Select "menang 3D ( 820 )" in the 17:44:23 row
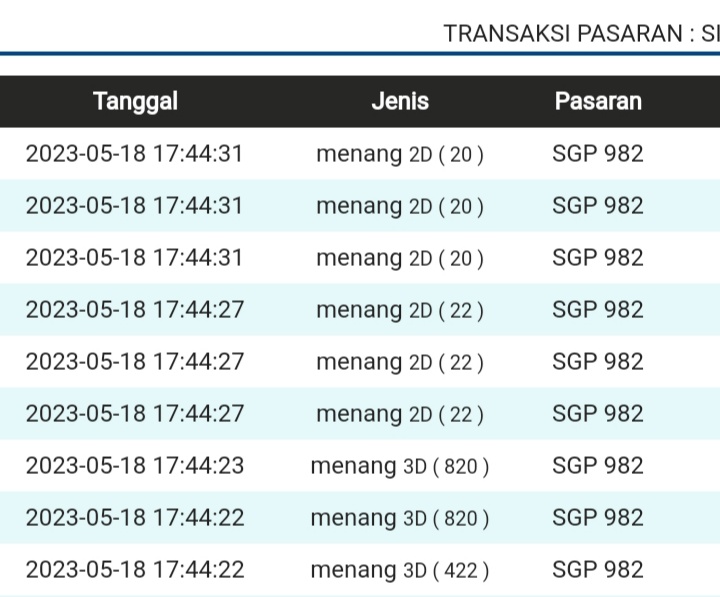This screenshot has width=720, height=597. click(x=400, y=466)
